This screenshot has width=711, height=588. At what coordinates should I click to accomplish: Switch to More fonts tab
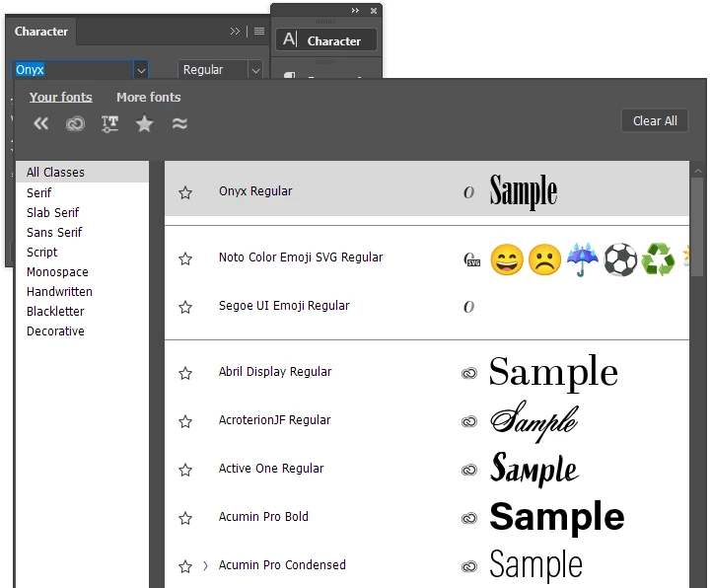click(149, 97)
